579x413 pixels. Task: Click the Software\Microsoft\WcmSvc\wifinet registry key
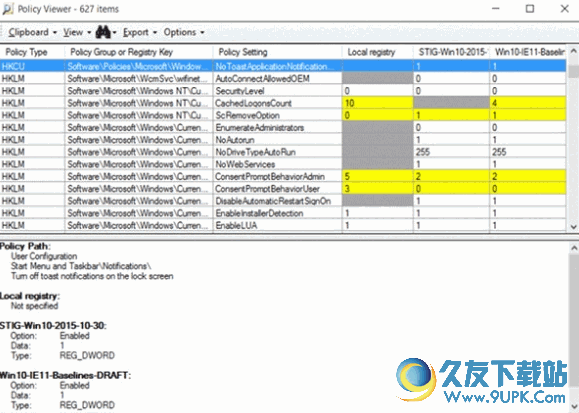click(139, 79)
